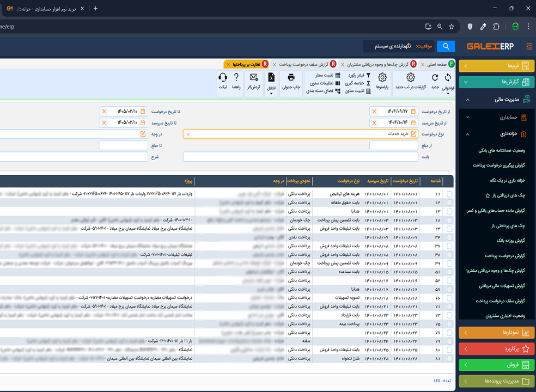The width and height of the screenshot is (536, 392).
Task: Click edit icon in در وجه field
Action: tap(143, 133)
